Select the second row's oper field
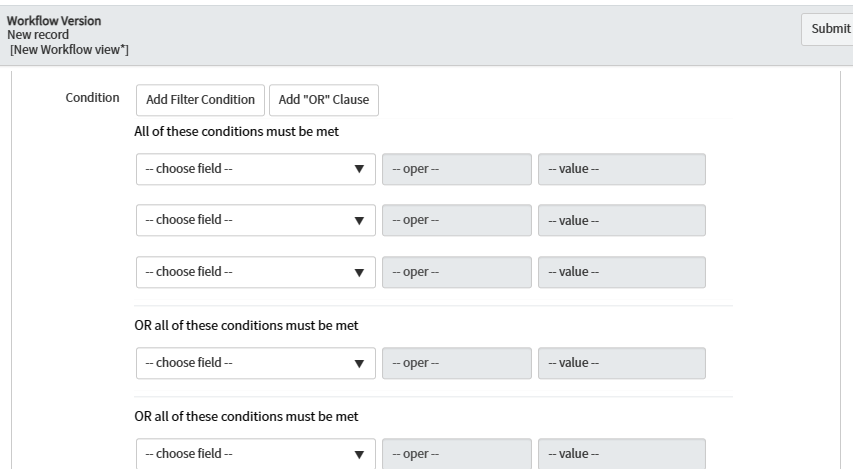Image resolution: width=853 pixels, height=475 pixels. (456, 221)
